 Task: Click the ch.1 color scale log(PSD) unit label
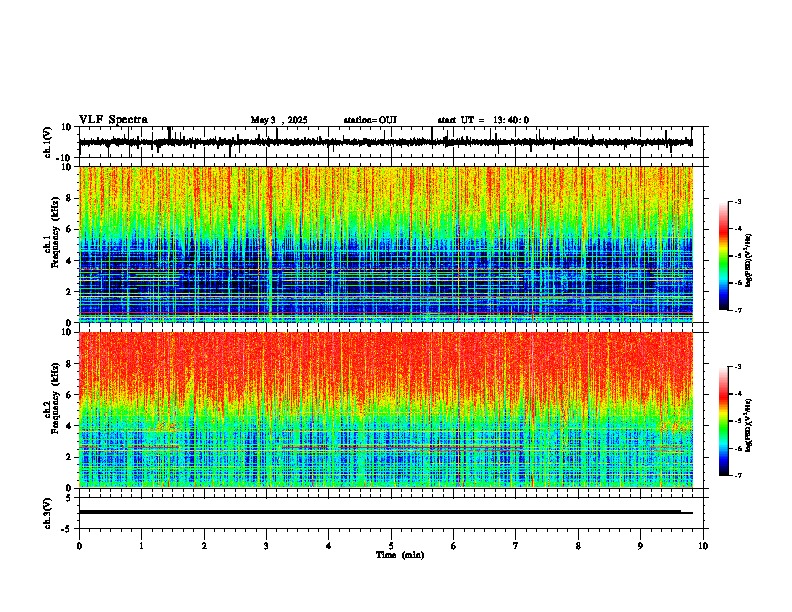749,260
